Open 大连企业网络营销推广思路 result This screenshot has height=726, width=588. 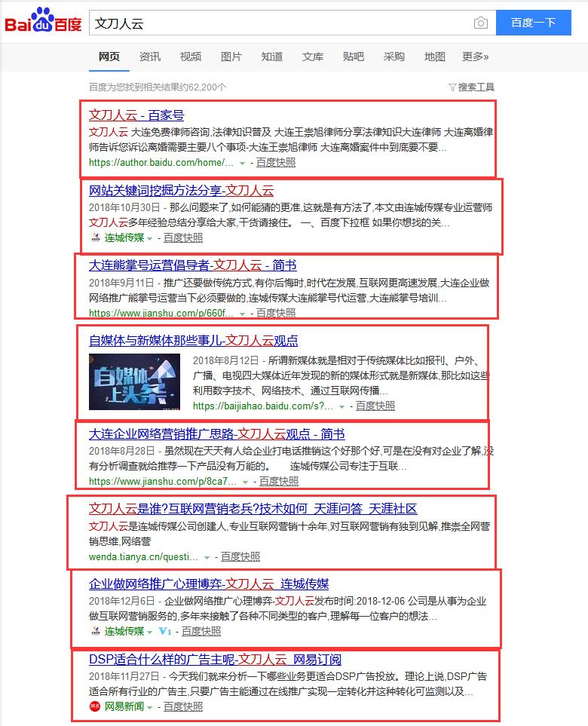[216, 433]
